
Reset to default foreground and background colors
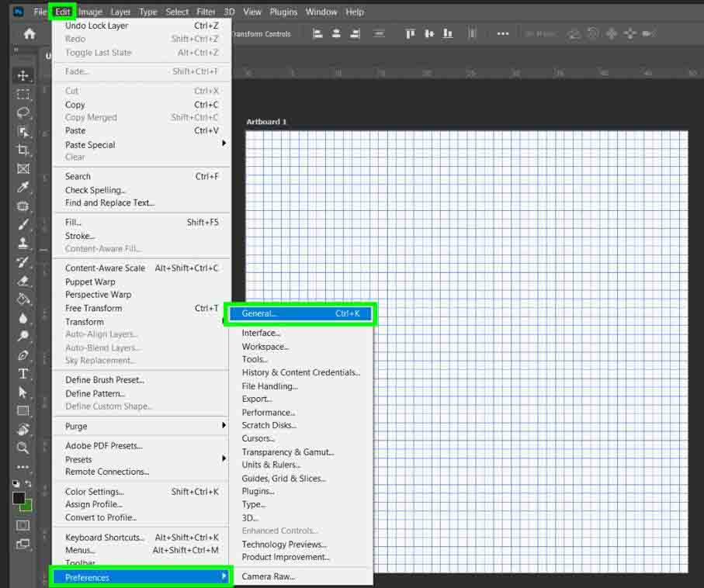point(16,484)
